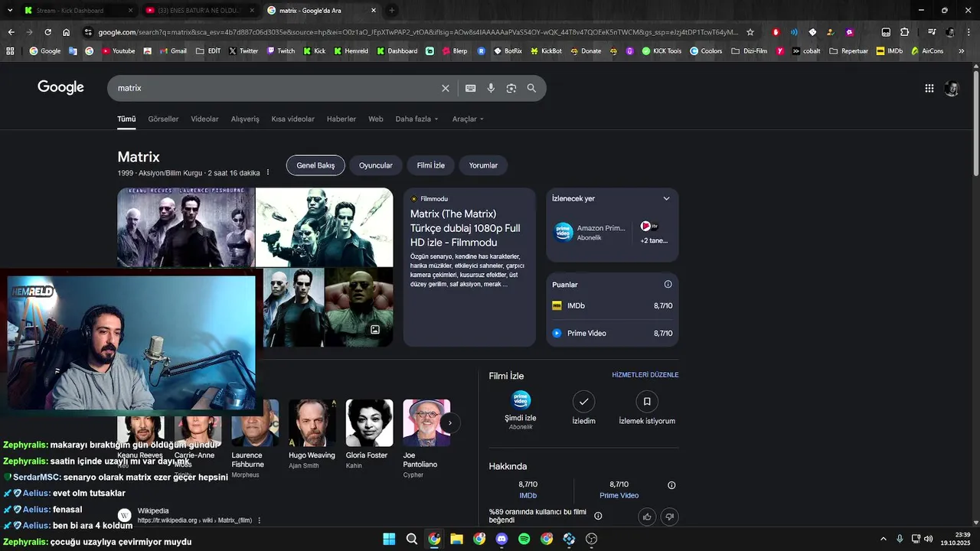Open the Araçlar dropdown
The height and width of the screenshot is (551, 980).
coord(468,119)
